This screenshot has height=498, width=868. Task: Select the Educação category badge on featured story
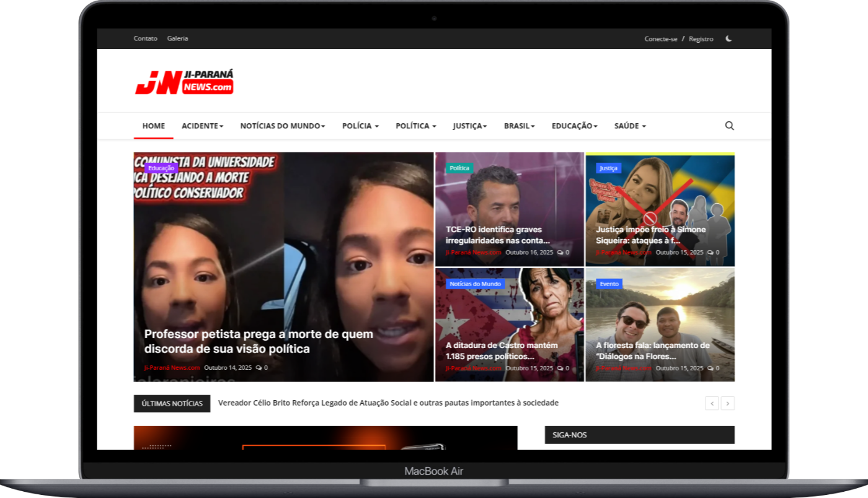(x=162, y=168)
